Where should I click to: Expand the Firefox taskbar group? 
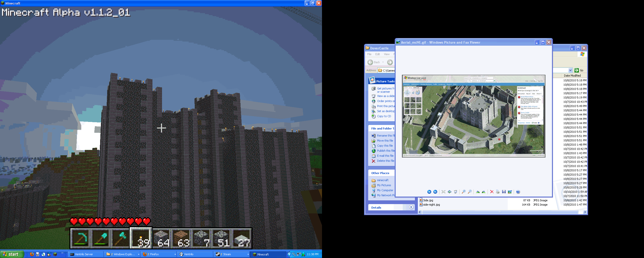coord(175,254)
